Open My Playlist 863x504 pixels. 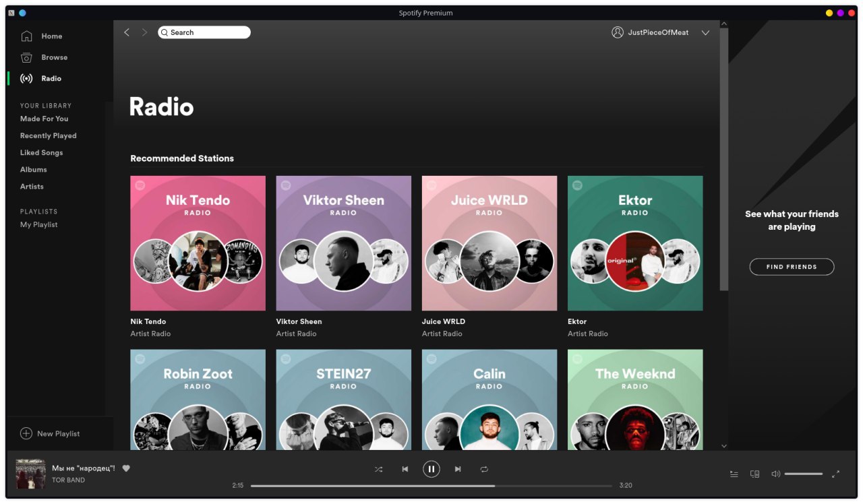pos(39,224)
